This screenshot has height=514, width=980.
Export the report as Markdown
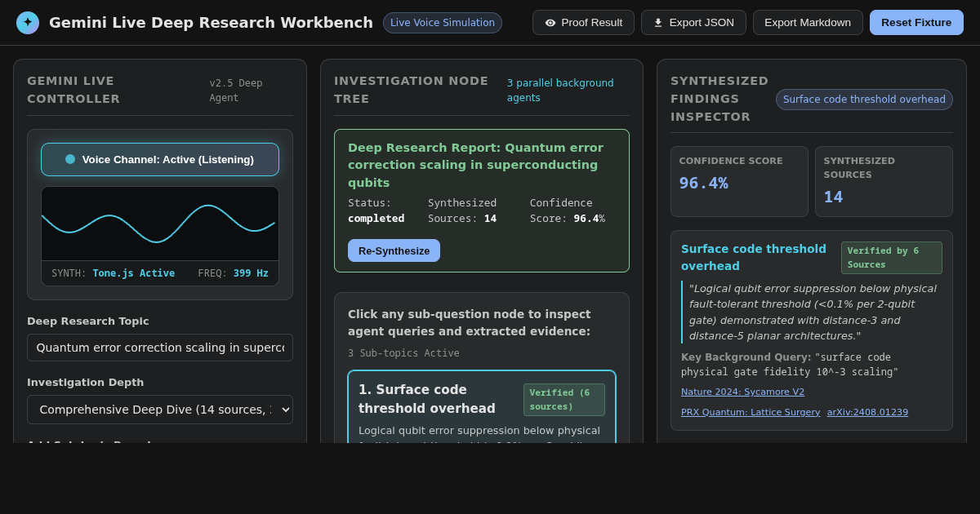click(x=808, y=23)
